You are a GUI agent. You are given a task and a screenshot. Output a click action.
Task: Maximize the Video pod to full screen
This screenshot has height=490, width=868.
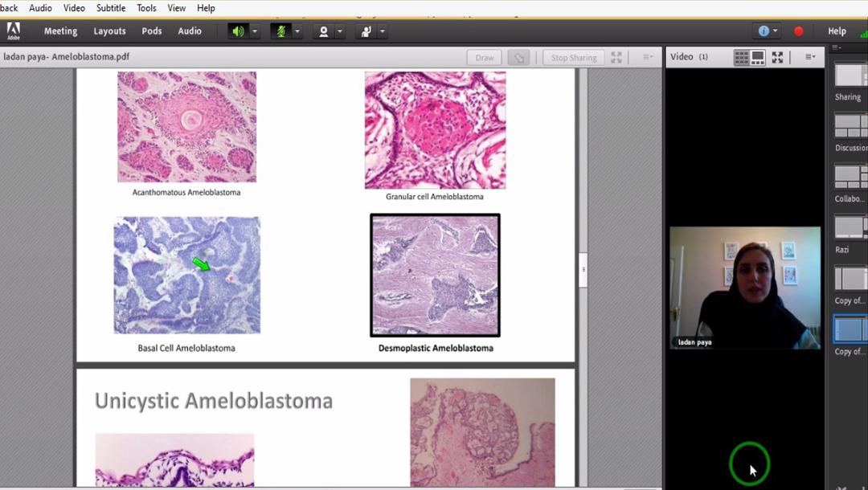pyautogui.click(x=777, y=57)
